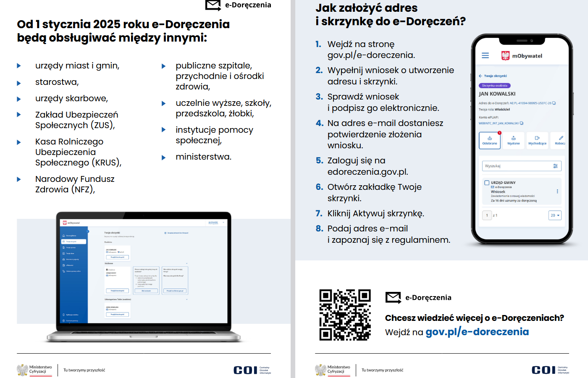Select Twoje skrzynki in laptop sidebar

tap(74, 241)
